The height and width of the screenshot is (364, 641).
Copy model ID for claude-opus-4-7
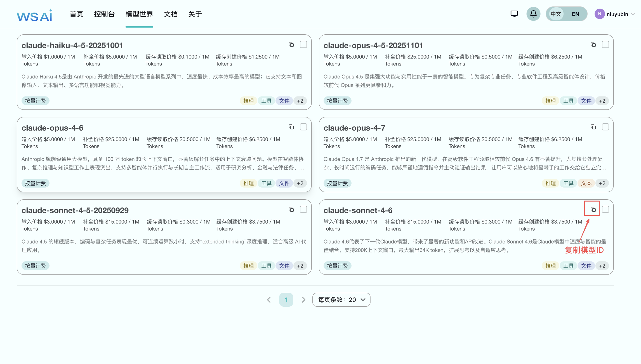click(x=593, y=127)
